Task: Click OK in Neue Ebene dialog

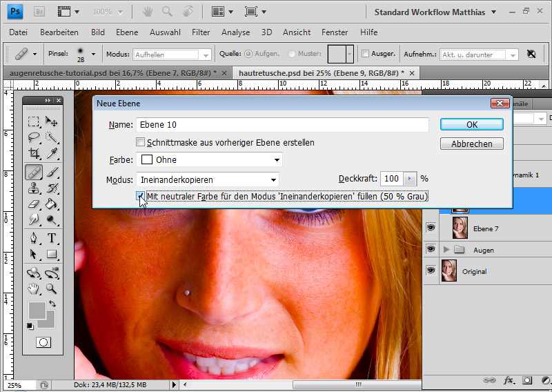Action: click(x=471, y=125)
